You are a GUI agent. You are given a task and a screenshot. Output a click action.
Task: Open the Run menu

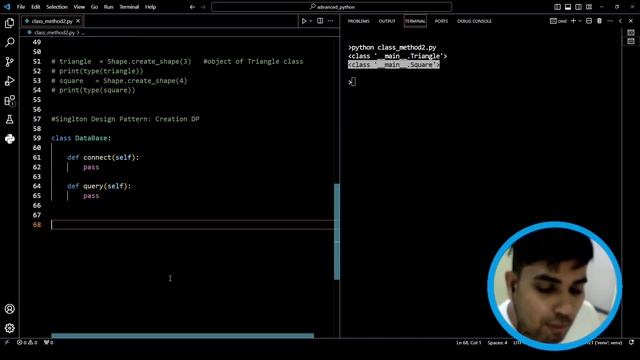pos(109,7)
